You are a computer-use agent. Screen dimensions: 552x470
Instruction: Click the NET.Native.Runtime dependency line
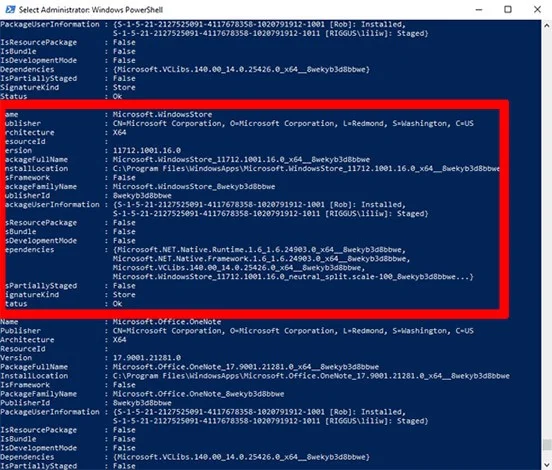click(259, 250)
